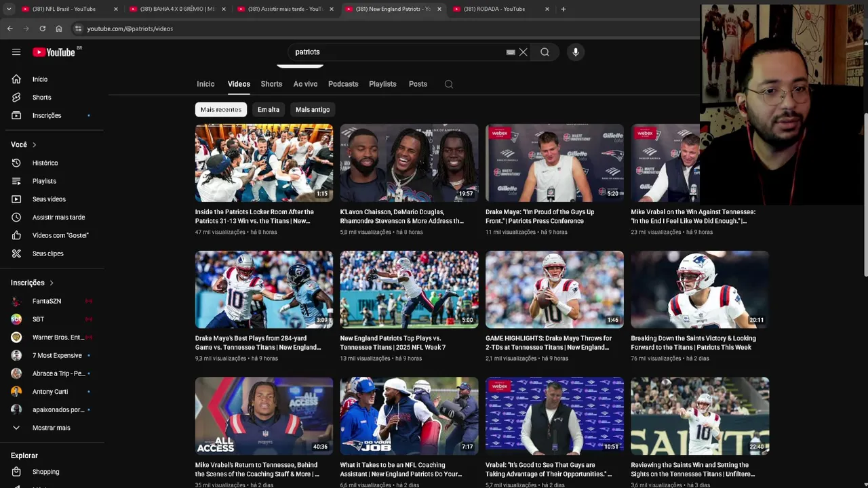
Task: Go back in browser history
Action: (9, 28)
